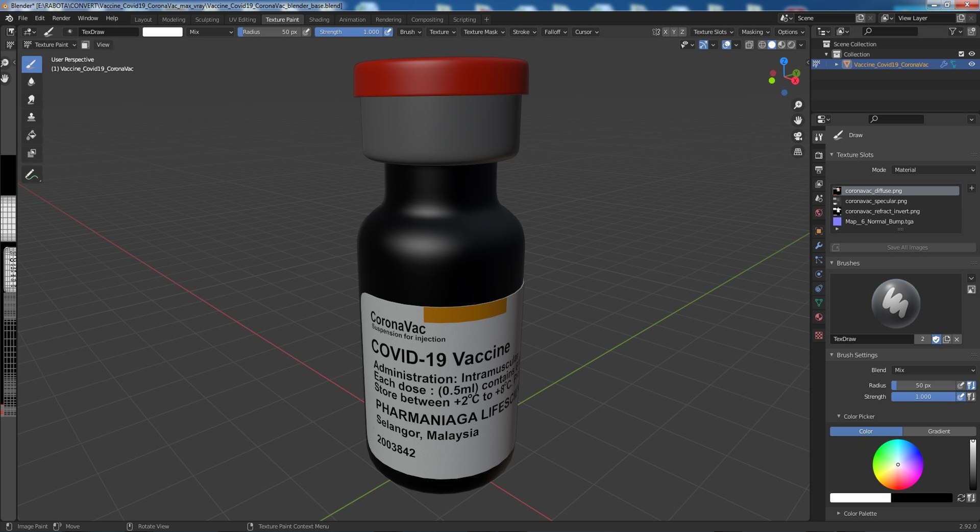
Task: Open the Material properties tab icon
Action: tap(819, 317)
